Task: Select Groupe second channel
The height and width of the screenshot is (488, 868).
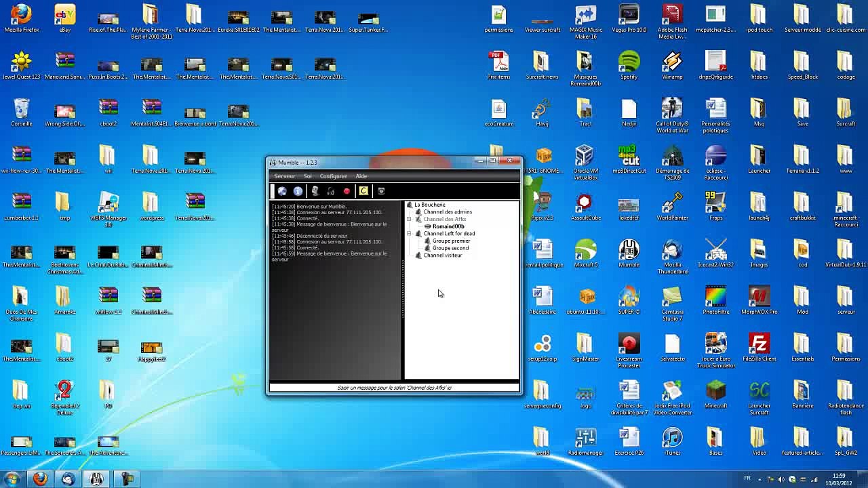Action: (450, 248)
